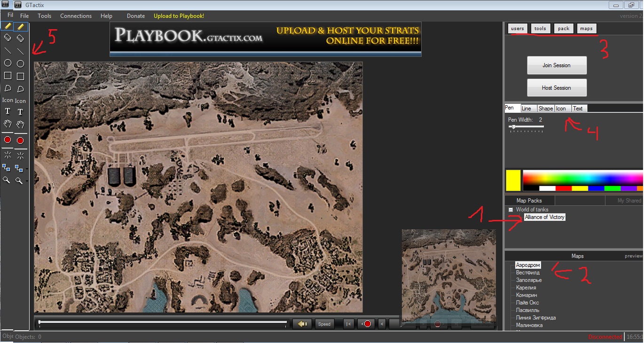Open the dropdown arrow beside the magnifier tool
This screenshot has height=343, width=644.
[26, 181]
